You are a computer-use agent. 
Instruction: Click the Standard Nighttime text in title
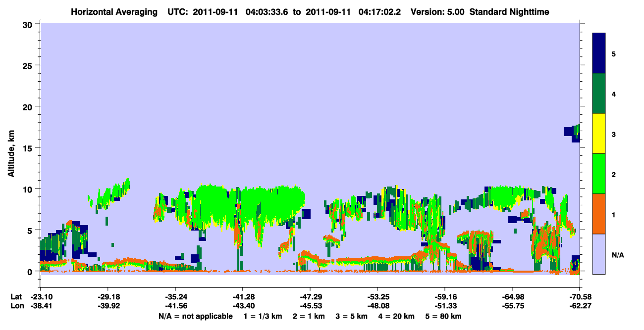point(509,12)
